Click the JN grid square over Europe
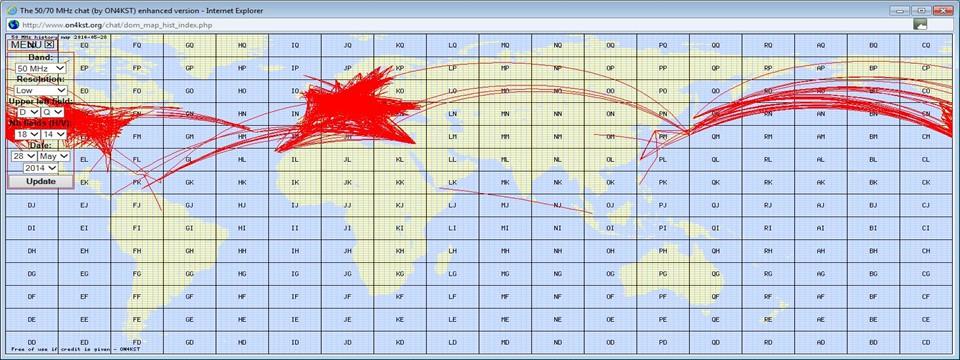This screenshot has width=960, height=360. [x=348, y=114]
